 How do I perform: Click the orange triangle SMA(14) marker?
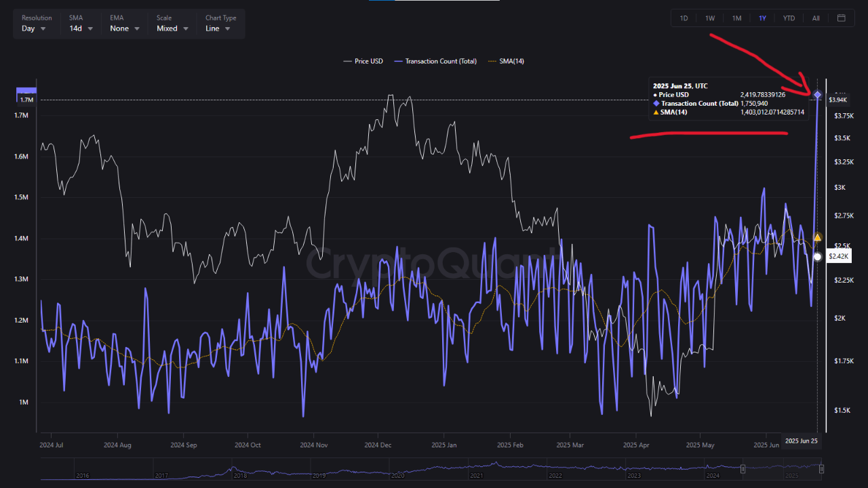point(818,237)
